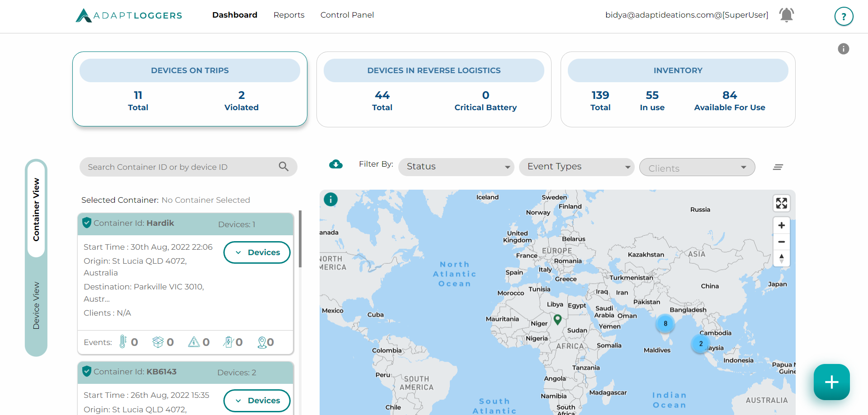This screenshot has height=415, width=868.
Task: Reset the map compass bearing
Action: coord(781,258)
